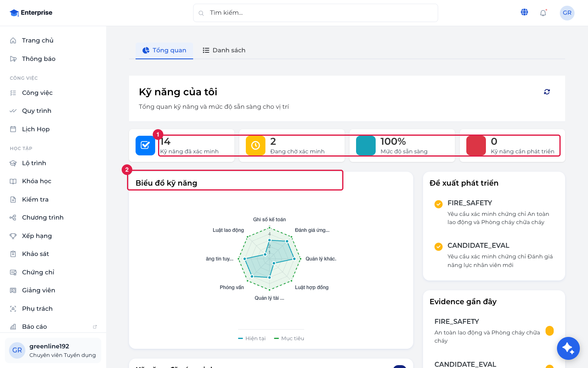Focus the Tìm kiếm search field
The image size is (588, 368).
tap(316, 13)
